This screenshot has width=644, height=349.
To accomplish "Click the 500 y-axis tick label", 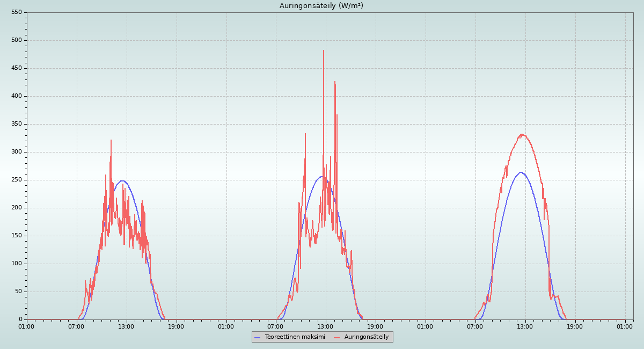I will pos(16,40).
